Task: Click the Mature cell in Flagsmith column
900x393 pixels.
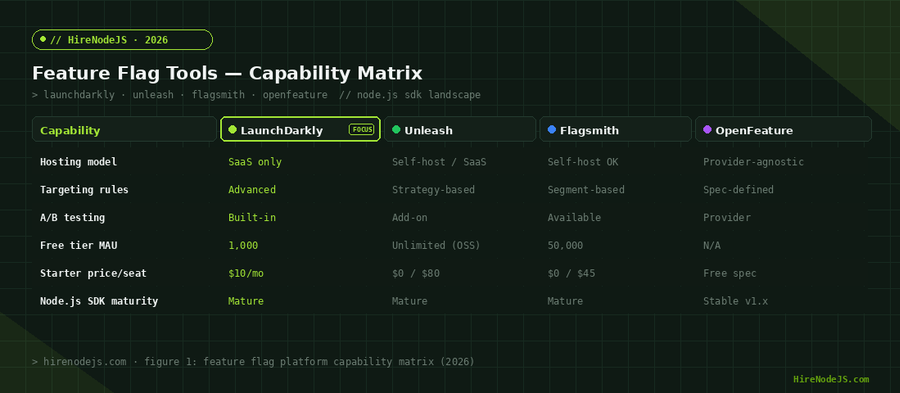Action: 565,301
